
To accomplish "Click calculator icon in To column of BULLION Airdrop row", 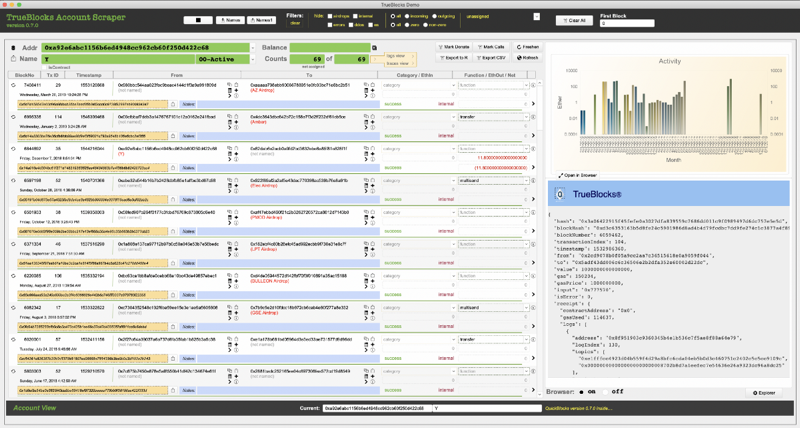I will point(366,281).
